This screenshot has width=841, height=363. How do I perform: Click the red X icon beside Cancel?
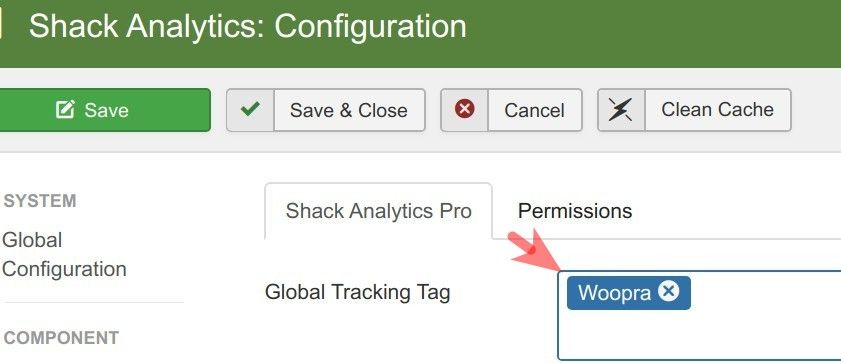coord(464,109)
